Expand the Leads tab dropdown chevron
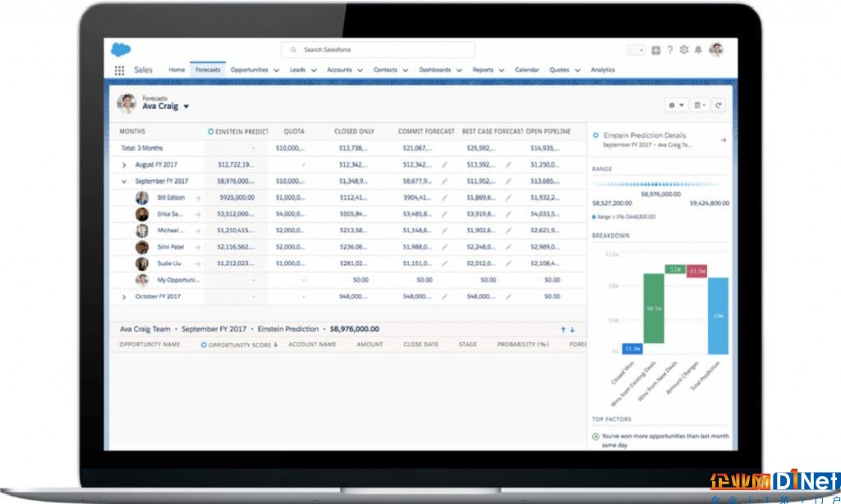The image size is (841, 504). (314, 71)
